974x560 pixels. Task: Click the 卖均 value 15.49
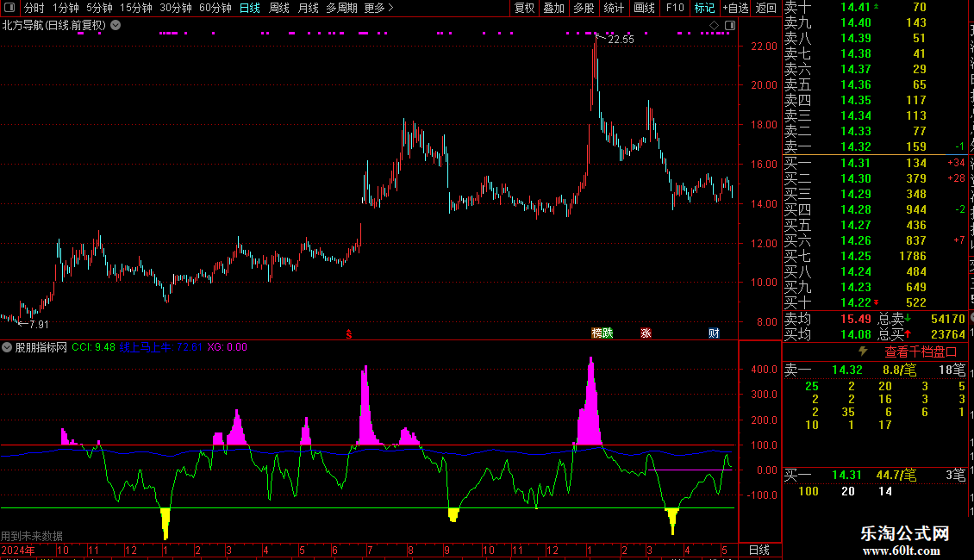click(x=855, y=319)
